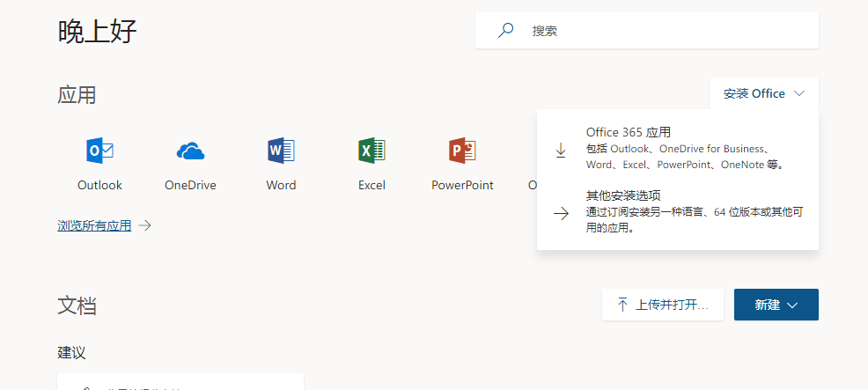The height and width of the screenshot is (390, 868).
Task: Click the 文档 section heading
Action: click(x=77, y=305)
